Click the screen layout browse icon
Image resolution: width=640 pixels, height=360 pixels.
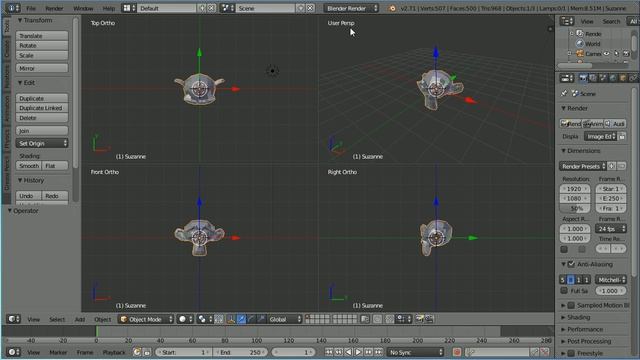pyautogui.click(x=129, y=8)
